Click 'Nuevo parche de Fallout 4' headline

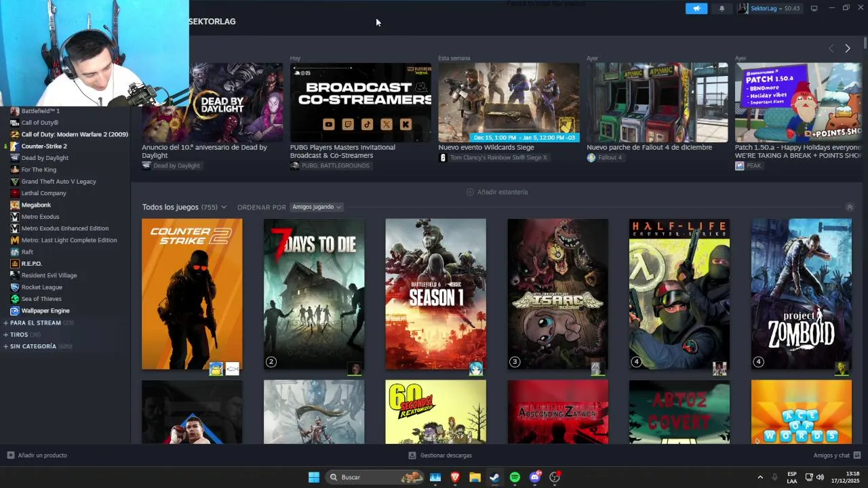click(649, 147)
